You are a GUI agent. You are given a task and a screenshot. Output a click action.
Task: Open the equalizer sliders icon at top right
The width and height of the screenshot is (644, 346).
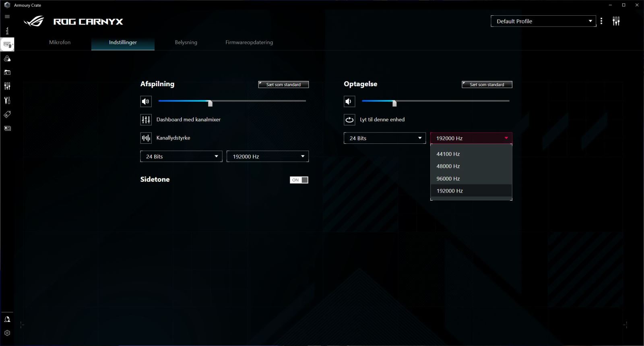[x=616, y=21]
